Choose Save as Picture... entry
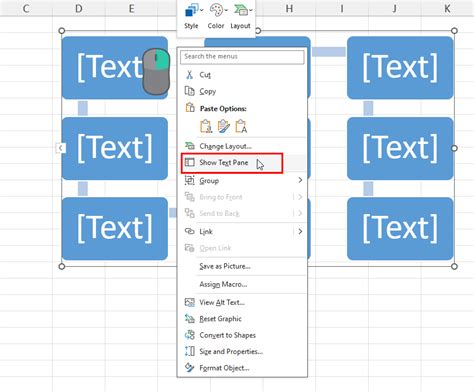474x392 pixels. pyautogui.click(x=242, y=266)
